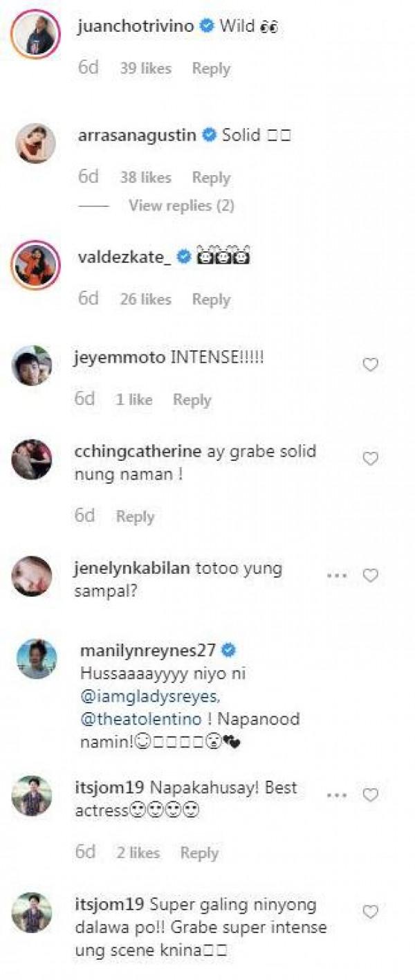Image resolution: width=415 pixels, height=980 pixels.
Task: Open three-dot options on jenelynkabilan's comment
Action: 338,575
